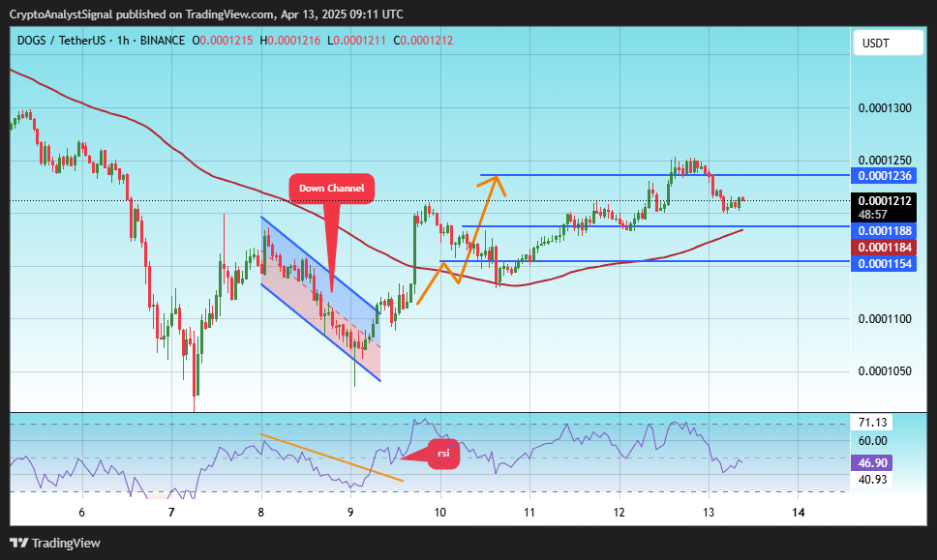
Task: Click the RSI lower level 40.93
Action: pos(872,480)
